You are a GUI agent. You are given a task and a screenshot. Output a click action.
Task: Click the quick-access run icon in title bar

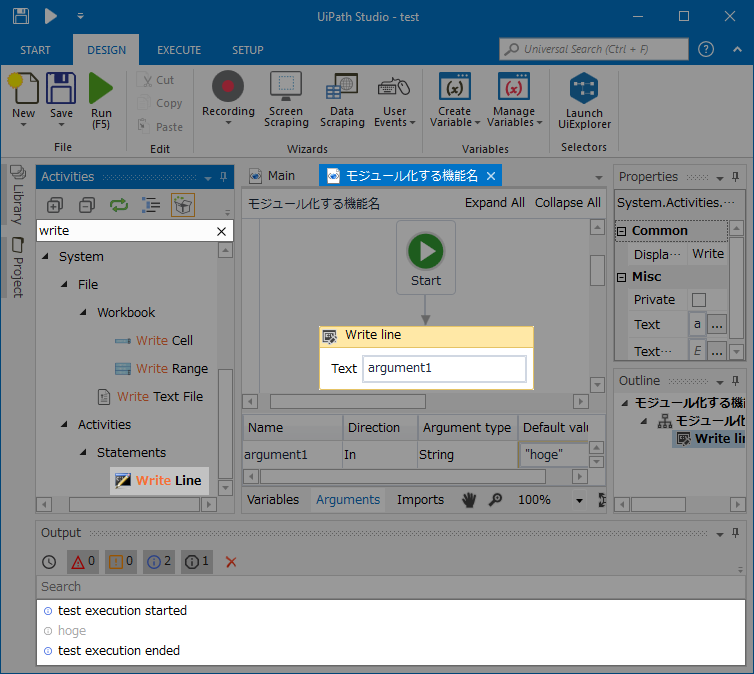pyautogui.click(x=50, y=16)
